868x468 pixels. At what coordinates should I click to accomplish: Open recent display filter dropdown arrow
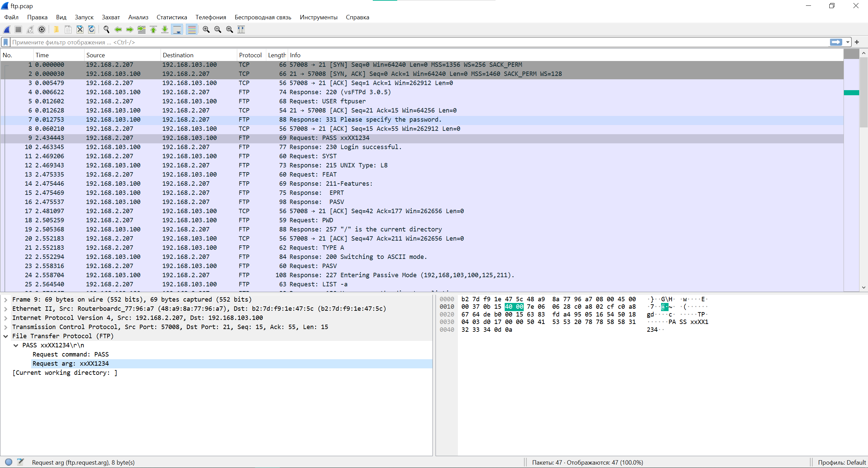pos(848,42)
